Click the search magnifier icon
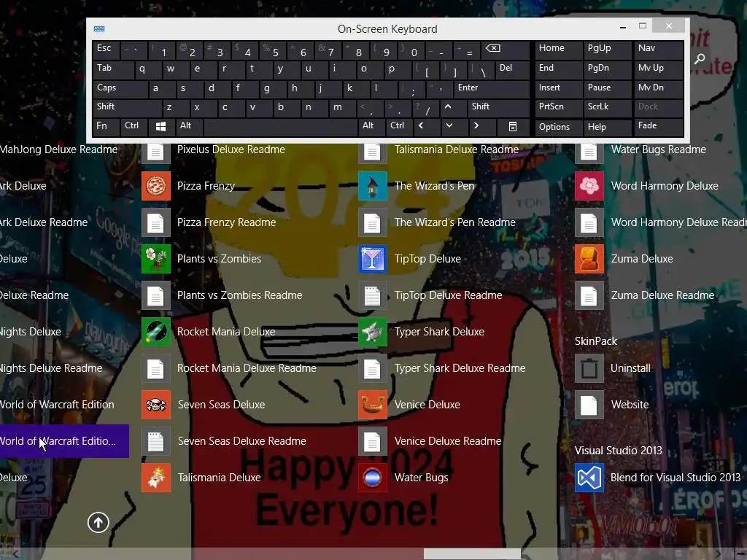 point(700,58)
